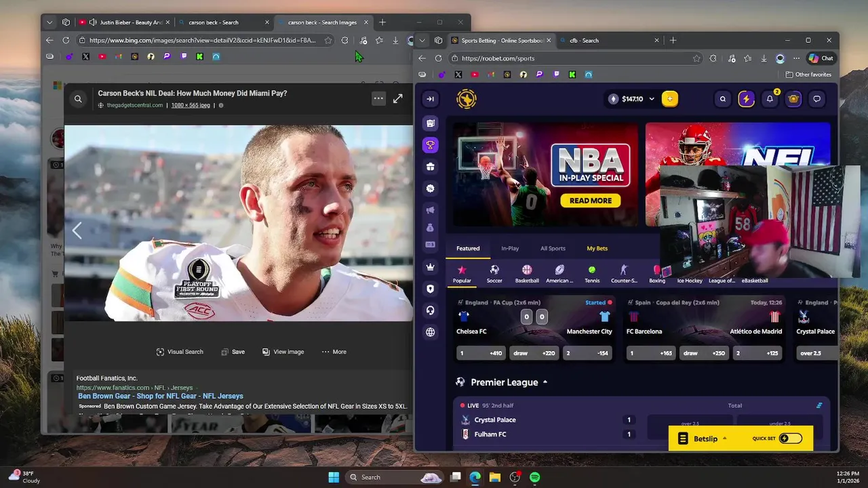
Task: Open Copilot Chat in the Edge toolbar
Action: [x=822, y=58]
